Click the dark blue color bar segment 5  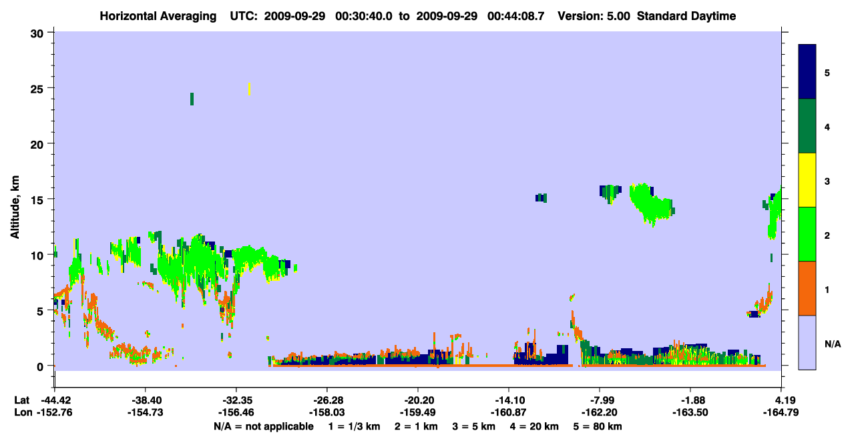click(807, 72)
